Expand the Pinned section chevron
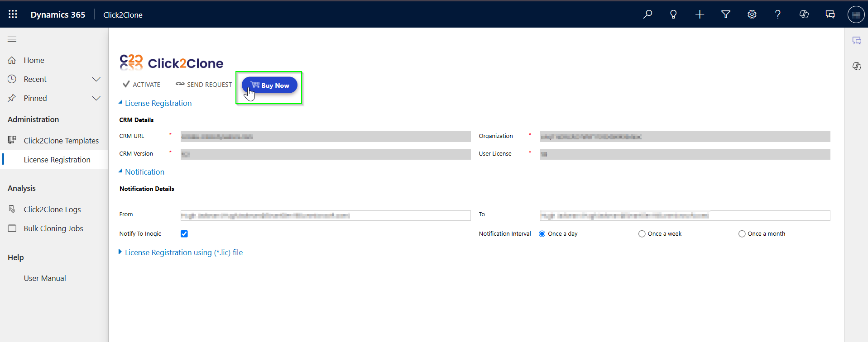 96,98
